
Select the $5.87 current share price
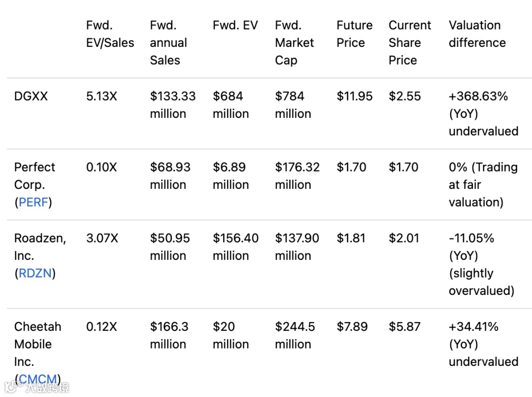(x=404, y=326)
